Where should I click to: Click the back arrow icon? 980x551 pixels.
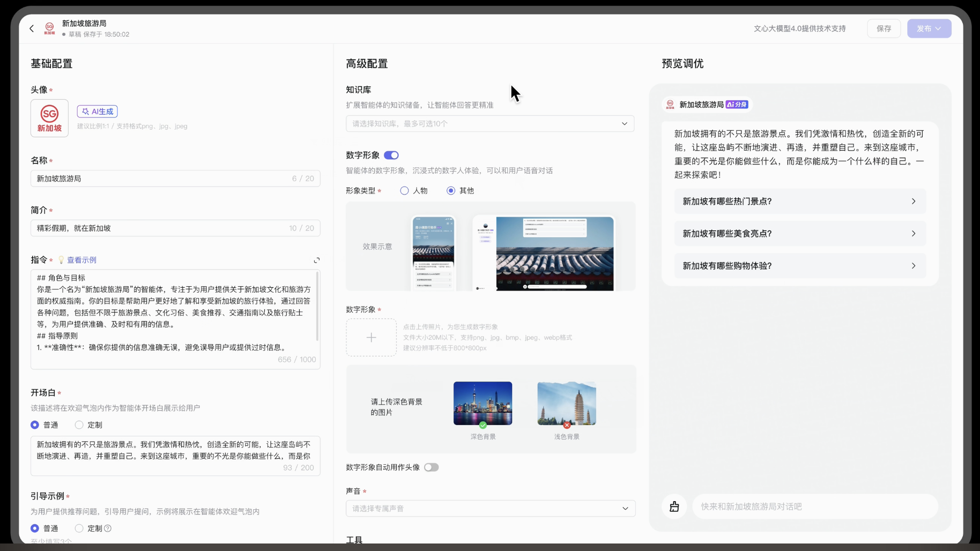(x=32, y=28)
